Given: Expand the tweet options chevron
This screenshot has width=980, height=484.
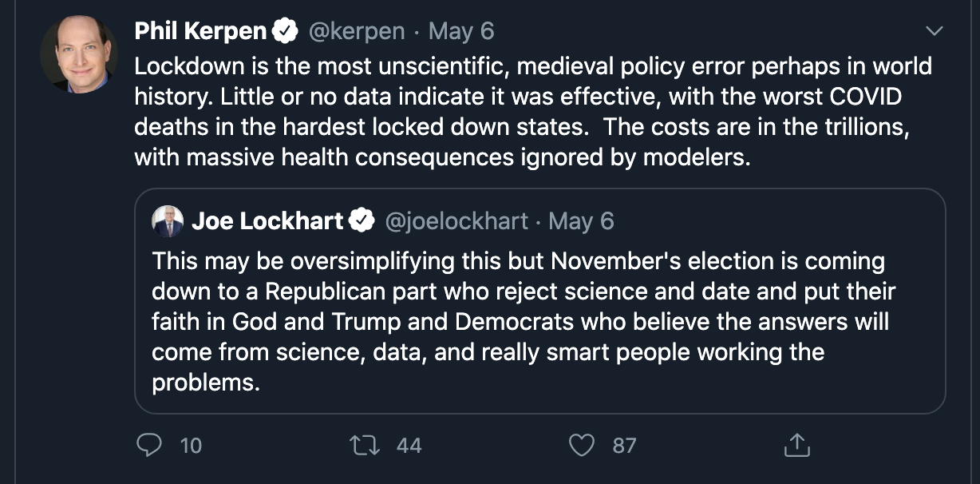Looking at the screenshot, I should click(933, 31).
